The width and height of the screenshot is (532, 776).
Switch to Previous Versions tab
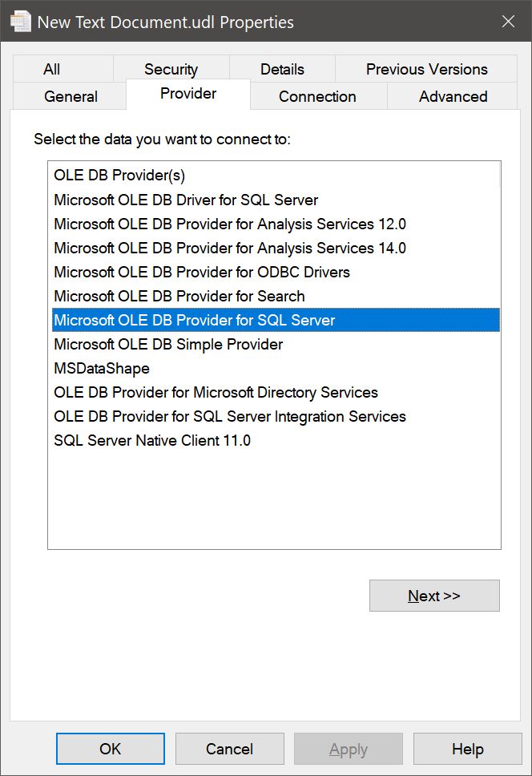coord(426,69)
